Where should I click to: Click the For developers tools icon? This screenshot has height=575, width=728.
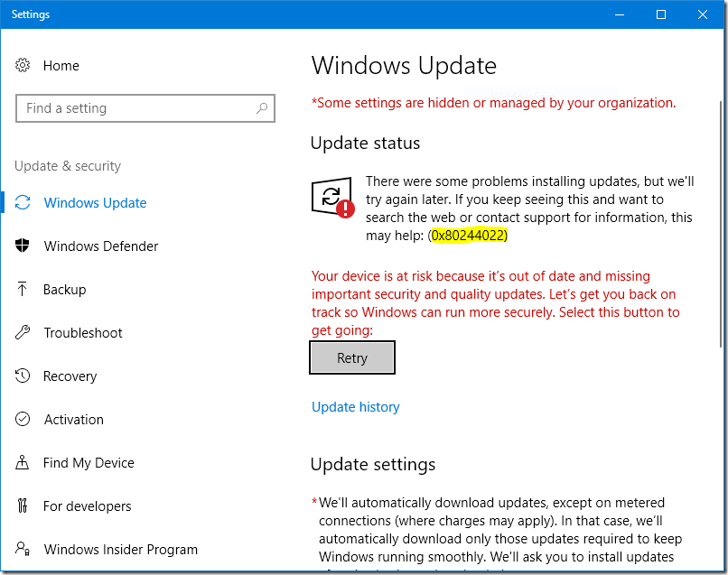click(x=23, y=505)
